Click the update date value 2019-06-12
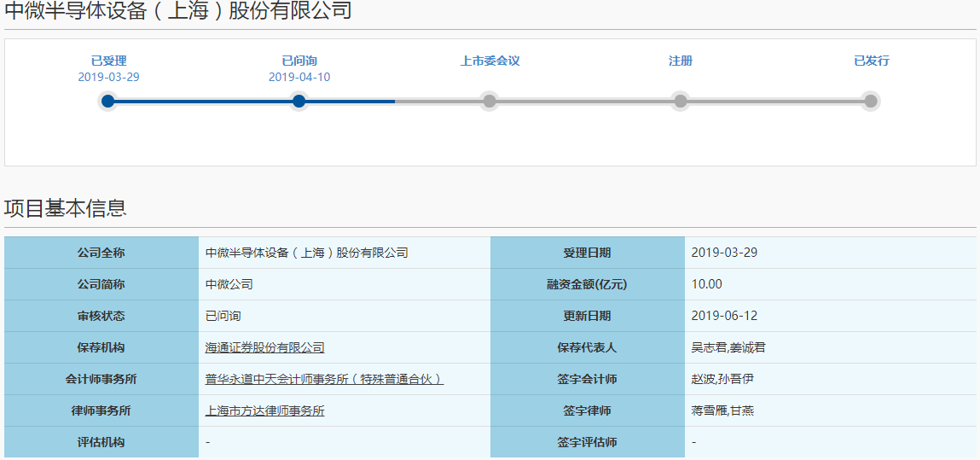 point(724,317)
